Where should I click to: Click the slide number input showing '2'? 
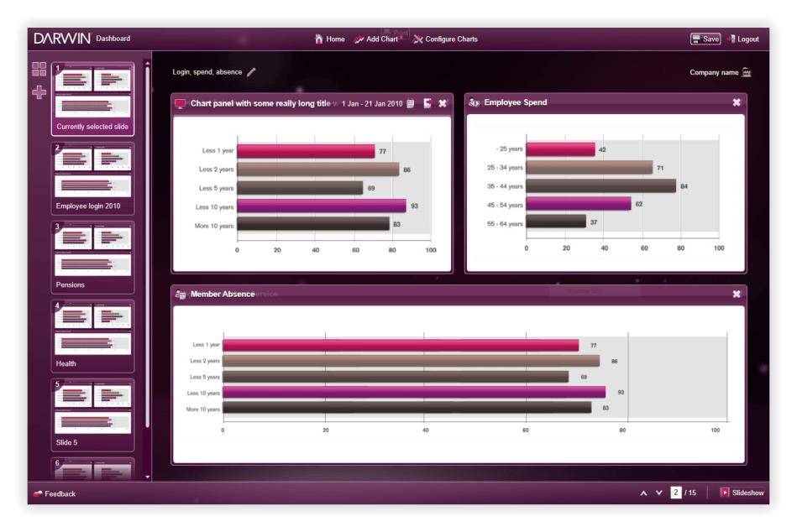click(674, 493)
